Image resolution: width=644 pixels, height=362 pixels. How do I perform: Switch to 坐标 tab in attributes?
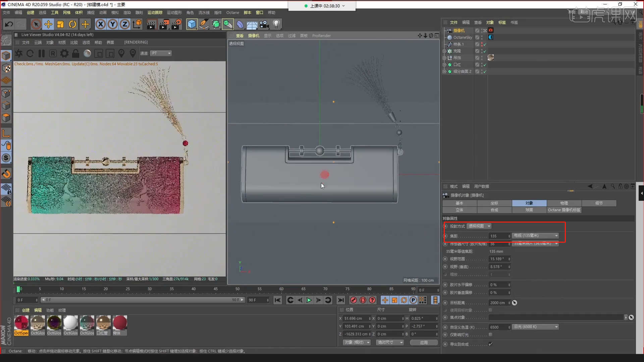pos(494,203)
